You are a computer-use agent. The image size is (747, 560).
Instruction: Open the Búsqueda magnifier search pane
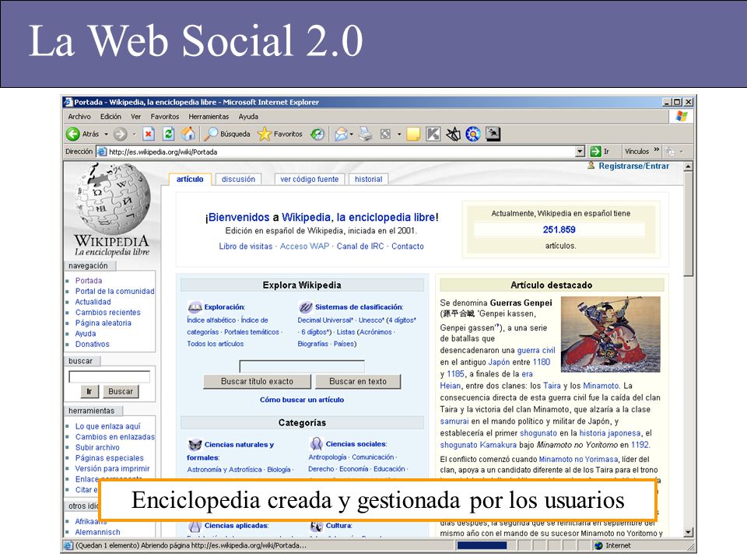pos(226,135)
